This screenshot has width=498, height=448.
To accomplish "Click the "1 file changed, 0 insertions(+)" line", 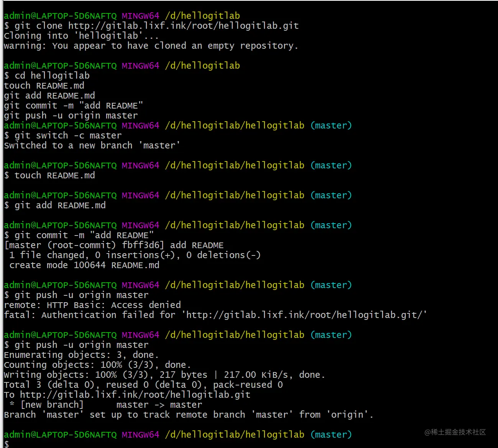I will 135,255.
